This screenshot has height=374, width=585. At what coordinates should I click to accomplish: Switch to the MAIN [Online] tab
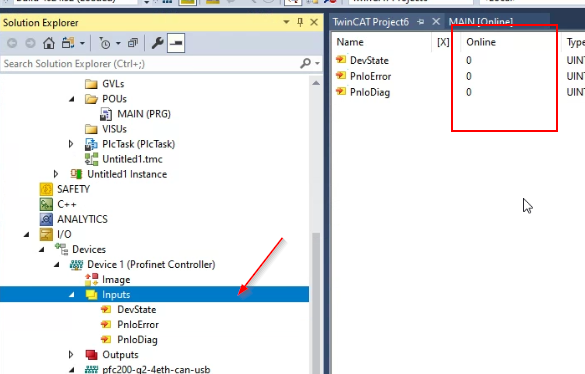pos(481,22)
